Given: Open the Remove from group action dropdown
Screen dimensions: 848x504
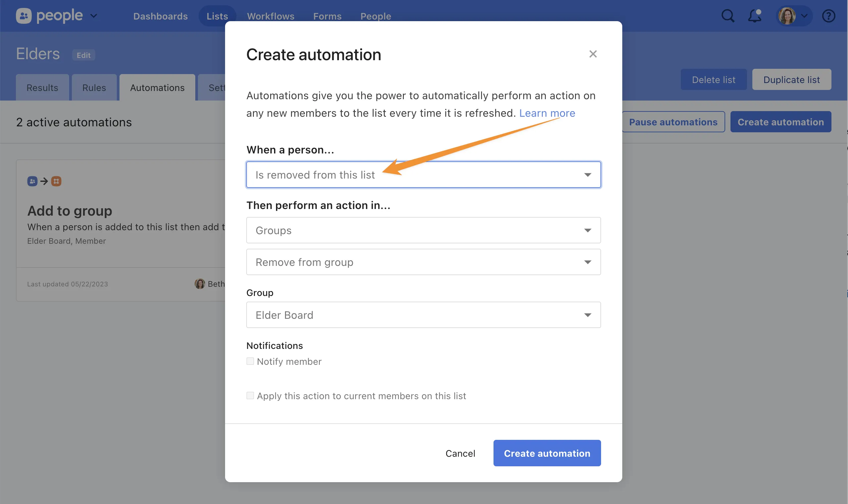Looking at the screenshot, I should 423,262.
